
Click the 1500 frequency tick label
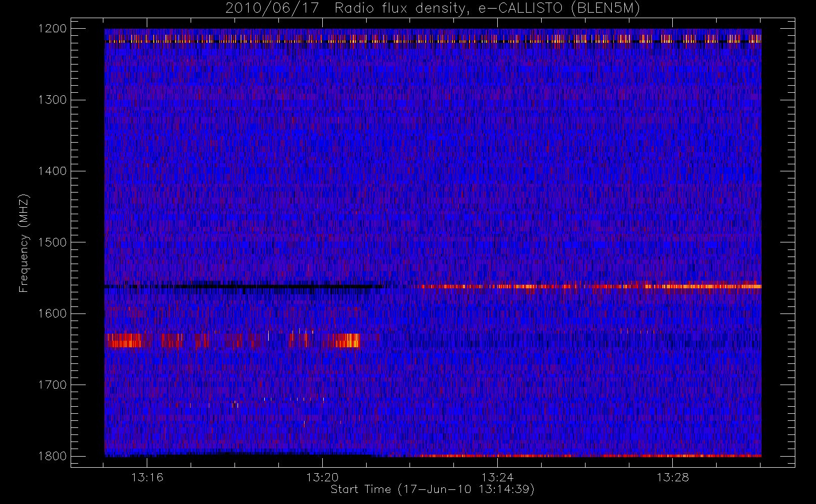[53, 242]
